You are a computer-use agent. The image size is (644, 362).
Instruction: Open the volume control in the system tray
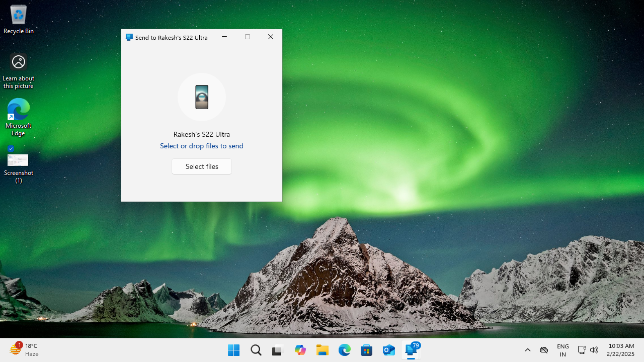(x=594, y=350)
